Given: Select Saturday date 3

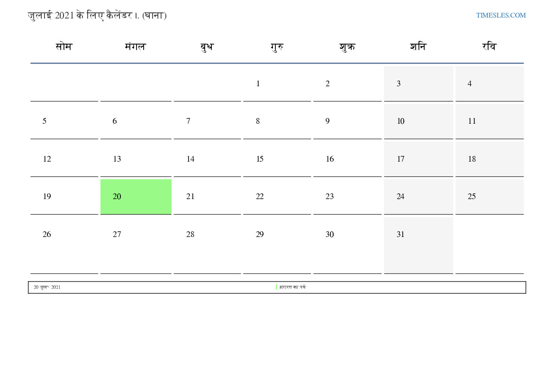Looking at the screenshot, I should tap(418, 83).
